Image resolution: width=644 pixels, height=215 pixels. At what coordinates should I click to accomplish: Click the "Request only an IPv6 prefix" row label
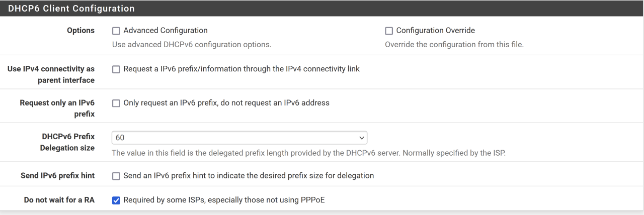(57, 108)
